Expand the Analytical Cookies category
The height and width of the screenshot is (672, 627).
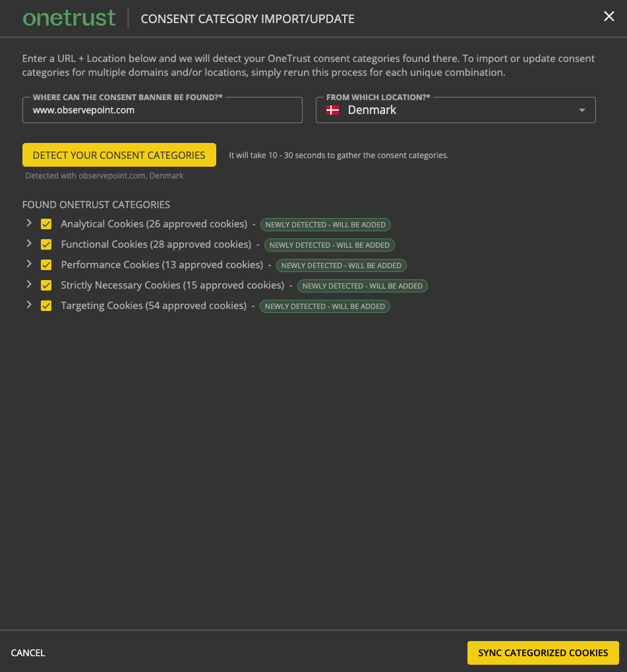pos(29,223)
